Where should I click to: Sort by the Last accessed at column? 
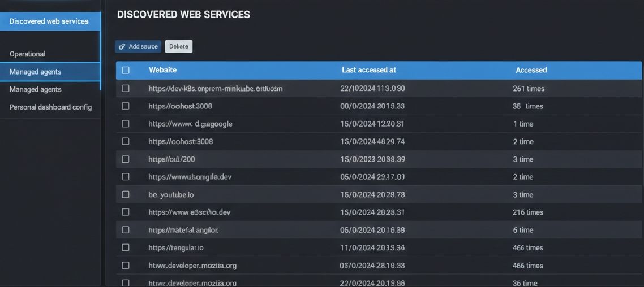point(368,70)
